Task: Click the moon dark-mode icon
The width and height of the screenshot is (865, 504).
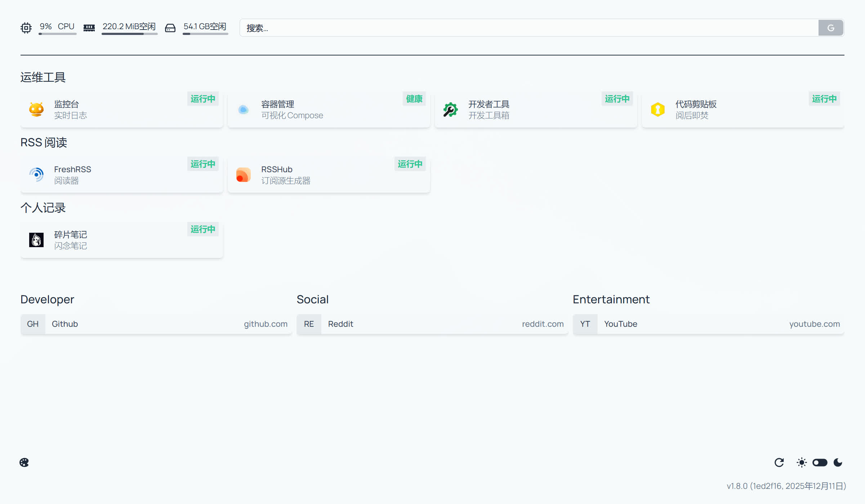Action: [838, 463]
